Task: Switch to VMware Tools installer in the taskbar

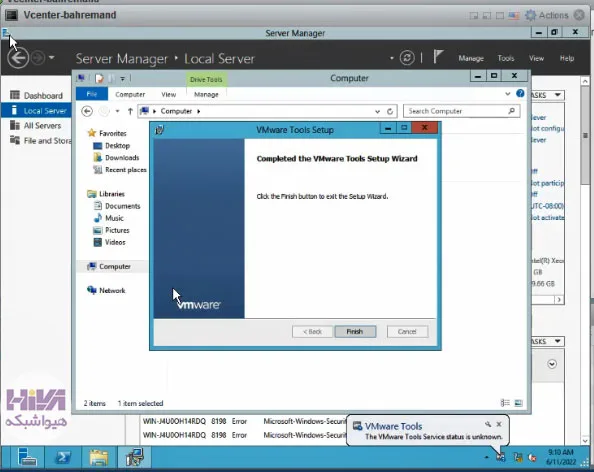Action: (135, 457)
